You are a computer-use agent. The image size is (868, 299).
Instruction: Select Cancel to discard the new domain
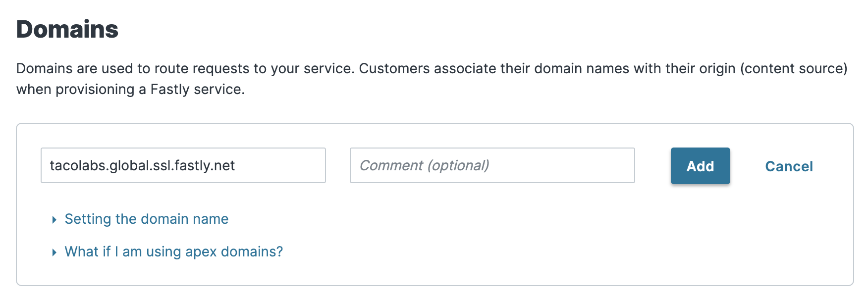pos(789,166)
